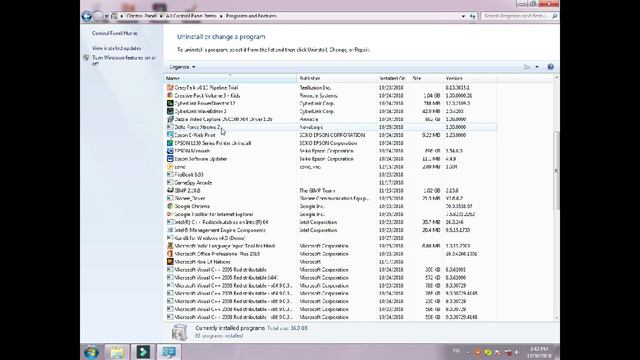Click All Control Panel Items breadcrumb
The width and height of the screenshot is (640, 360).
[191, 16]
